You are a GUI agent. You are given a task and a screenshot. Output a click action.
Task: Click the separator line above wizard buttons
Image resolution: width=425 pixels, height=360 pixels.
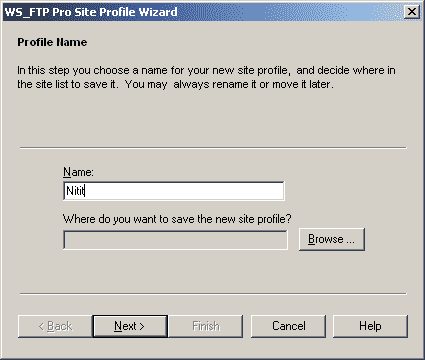pos(213,294)
